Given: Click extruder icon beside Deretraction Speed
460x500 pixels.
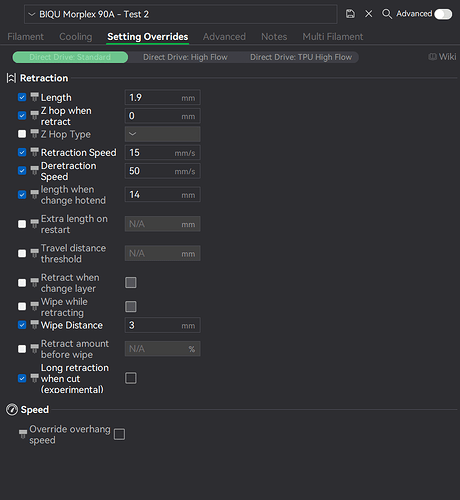Looking at the screenshot, I should (x=35, y=170).
